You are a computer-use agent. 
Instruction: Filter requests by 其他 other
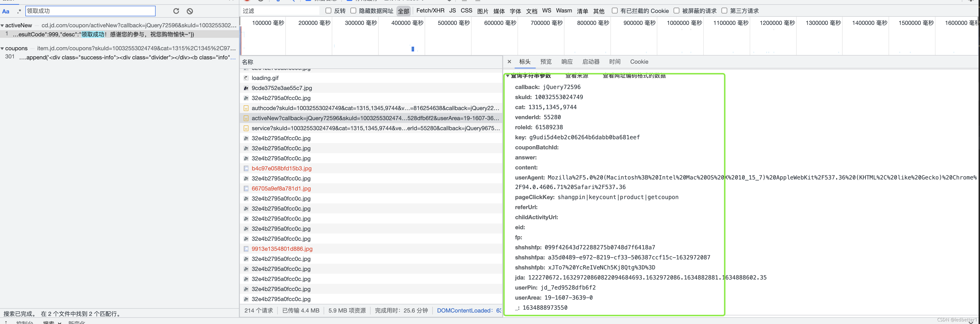coord(599,11)
